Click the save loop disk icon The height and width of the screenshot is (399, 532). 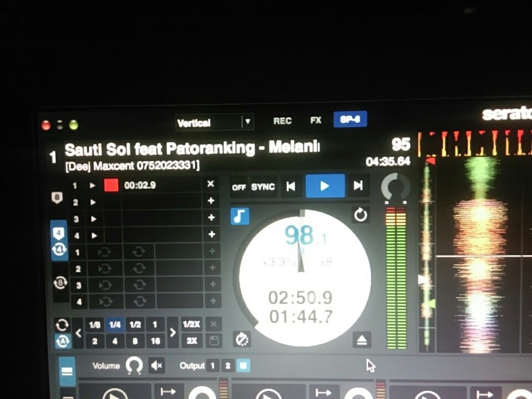pyautogui.click(x=214, y=341)
